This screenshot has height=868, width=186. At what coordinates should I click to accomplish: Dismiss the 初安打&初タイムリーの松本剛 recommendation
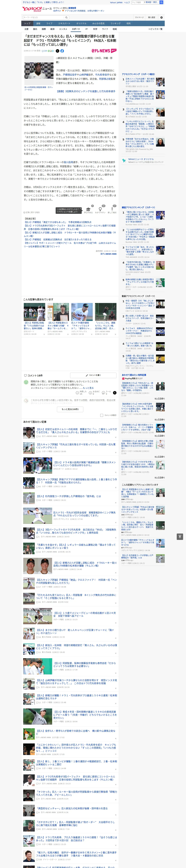115,437
